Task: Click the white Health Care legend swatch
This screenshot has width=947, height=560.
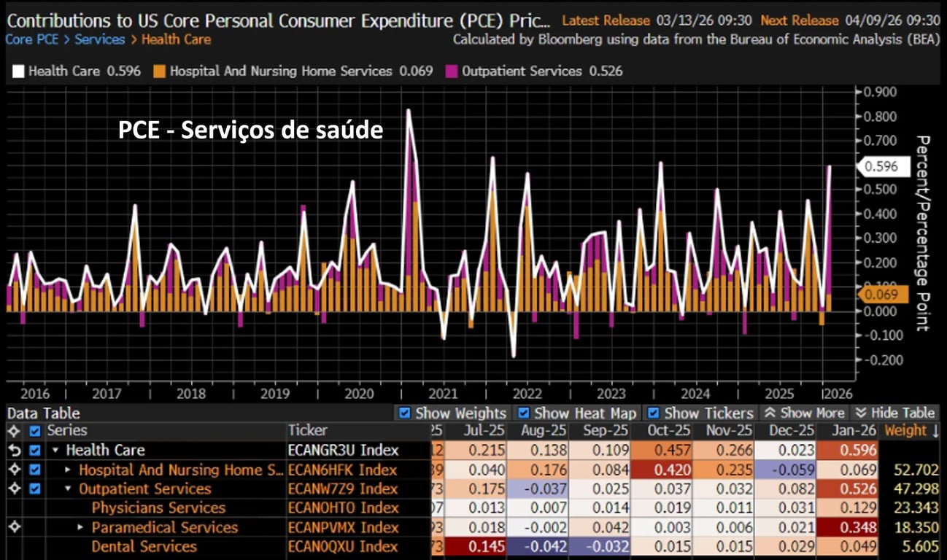Action: pyautogui.click(x=18, y=71)
